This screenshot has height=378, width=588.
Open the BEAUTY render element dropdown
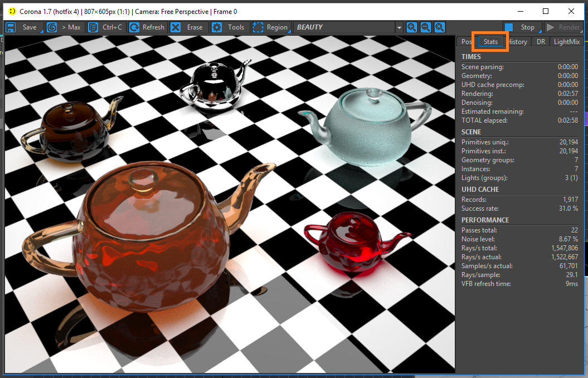point(399,27)
